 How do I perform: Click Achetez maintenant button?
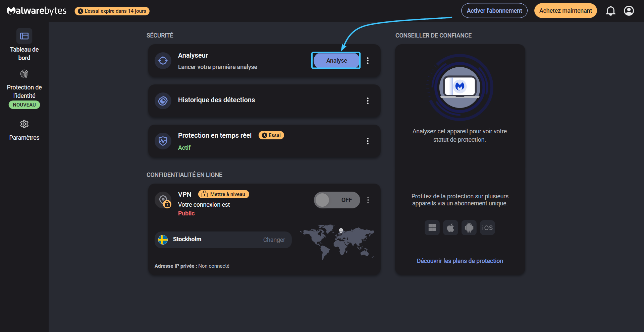pyautogui.click(x=566, y=11)
